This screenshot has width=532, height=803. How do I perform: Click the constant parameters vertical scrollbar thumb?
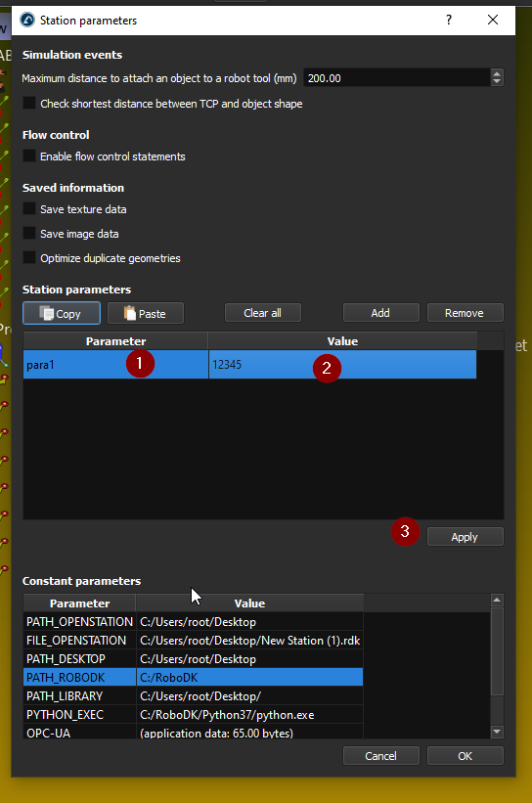497,650
